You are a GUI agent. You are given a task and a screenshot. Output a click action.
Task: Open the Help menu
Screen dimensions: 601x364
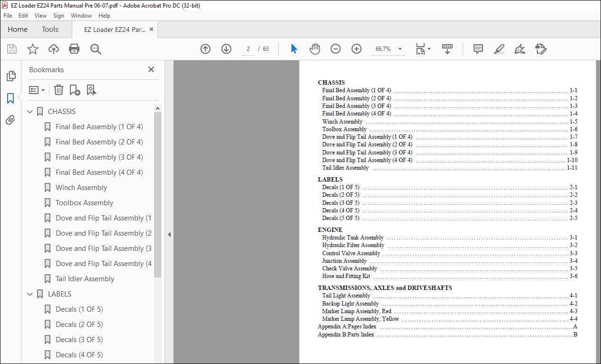[x=104, y=15]
